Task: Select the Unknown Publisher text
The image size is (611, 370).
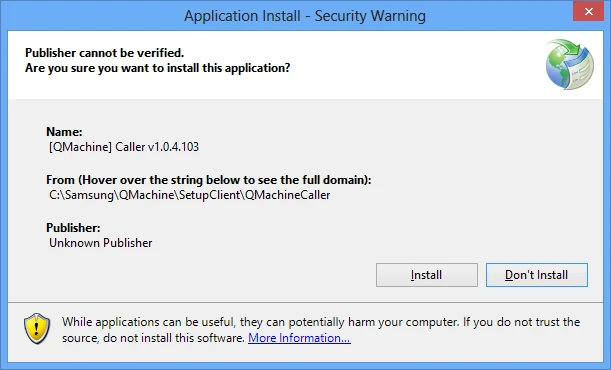Action: point(101,243)
